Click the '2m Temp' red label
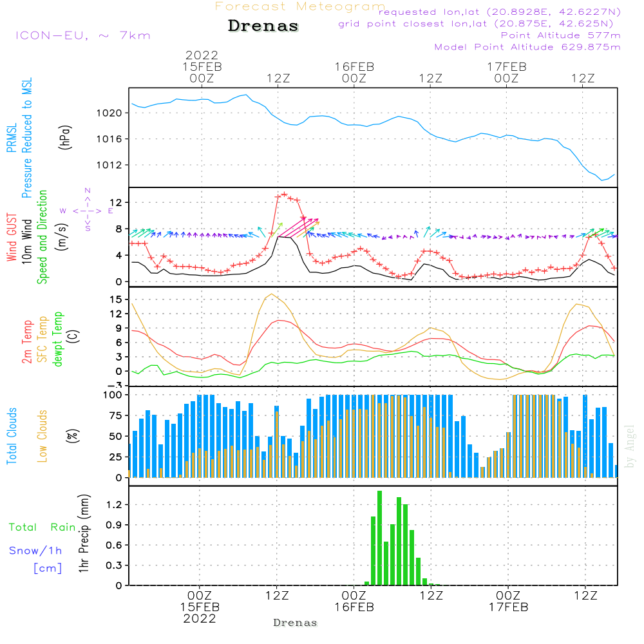Image resolution: width=644 pixels, height=644 pixels. pyautogui.click(x=27, y=342)
